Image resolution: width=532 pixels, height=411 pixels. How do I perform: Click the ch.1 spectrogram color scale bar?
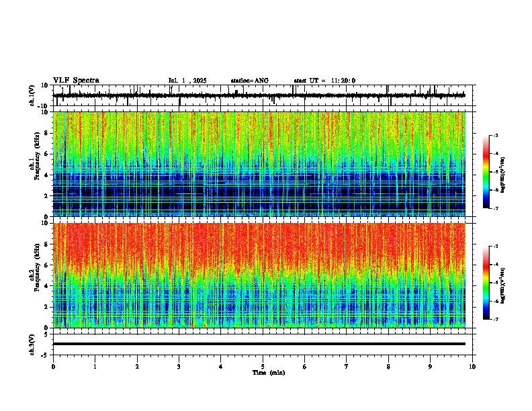coord(486,172)
